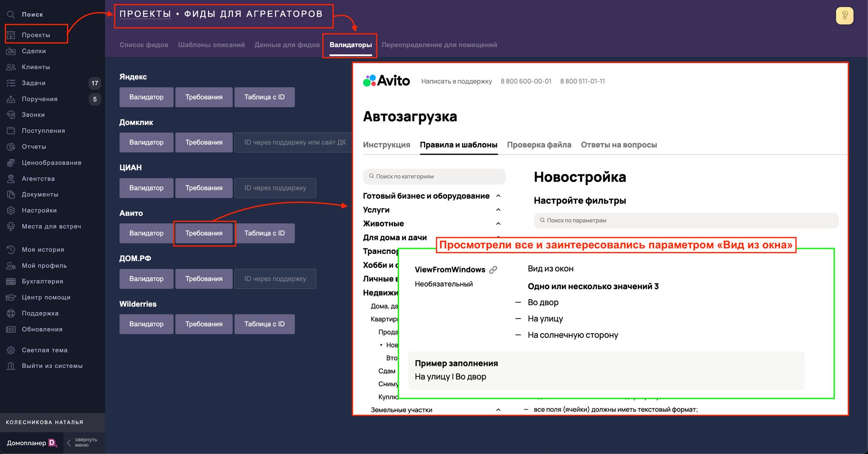Switch to Данные для фидов tab
This screenshot has height=454, width=868.
287,45
